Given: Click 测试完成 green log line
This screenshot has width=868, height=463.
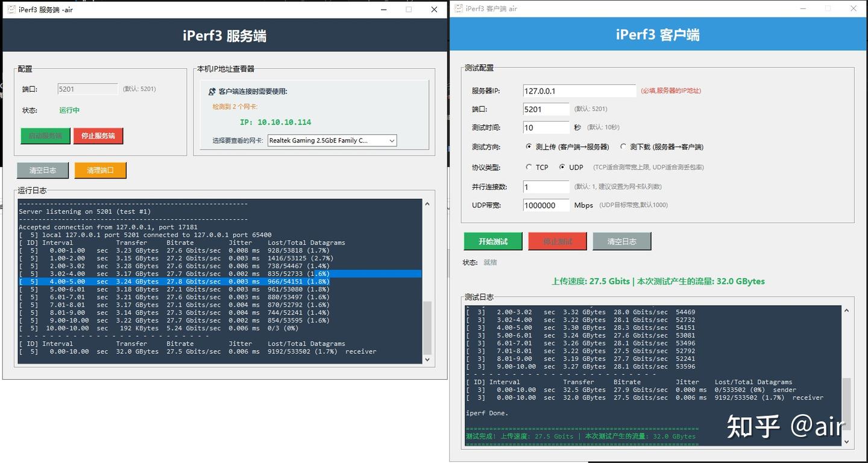Looking at the screenshot, I should [x=580, y=436].
